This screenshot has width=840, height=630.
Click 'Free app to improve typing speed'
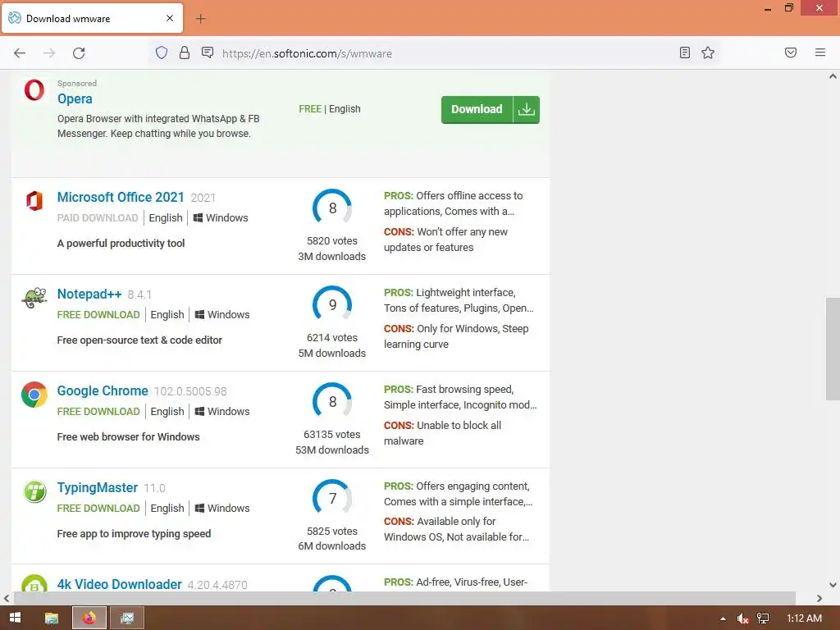[x=134, y=534]
